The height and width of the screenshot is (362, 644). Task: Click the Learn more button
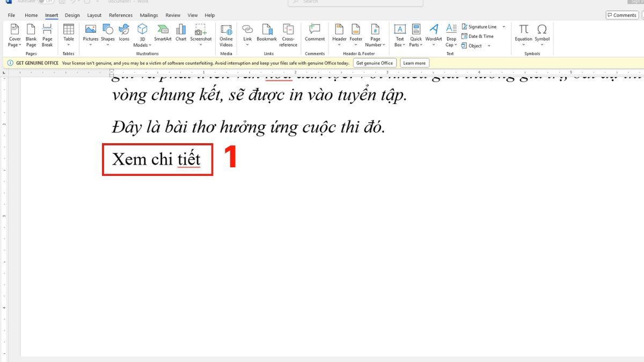coord(414,63)
